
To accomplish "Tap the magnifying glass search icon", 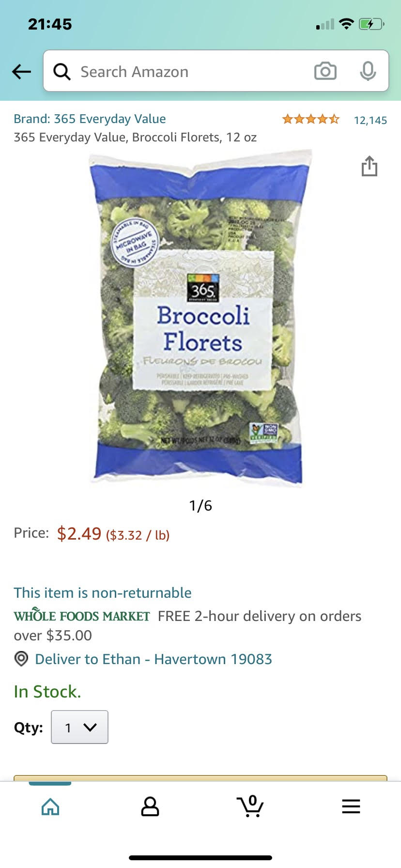I will [62, 72].
